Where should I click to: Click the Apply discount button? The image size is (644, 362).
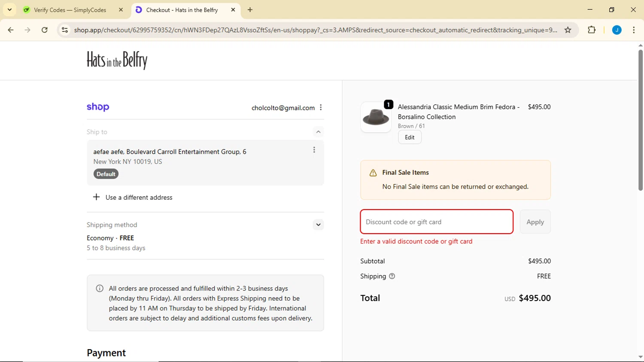tap(535, 222)
